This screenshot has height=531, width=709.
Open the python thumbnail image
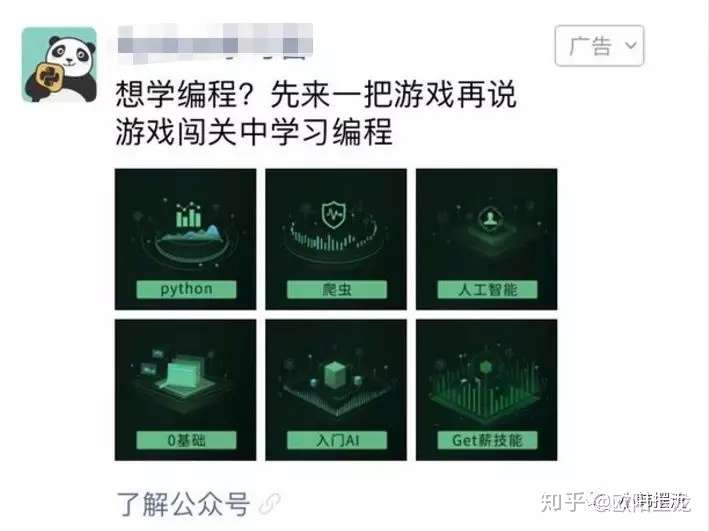click(x=185, y=239)
